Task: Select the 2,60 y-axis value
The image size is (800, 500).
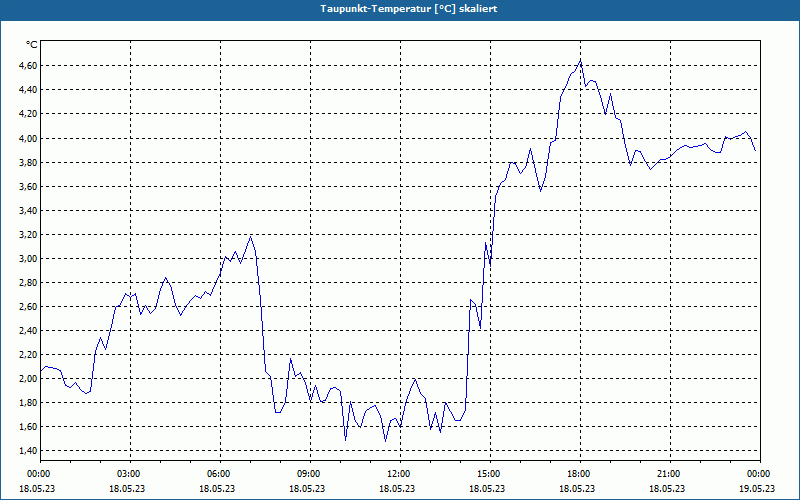Action: 28,306
